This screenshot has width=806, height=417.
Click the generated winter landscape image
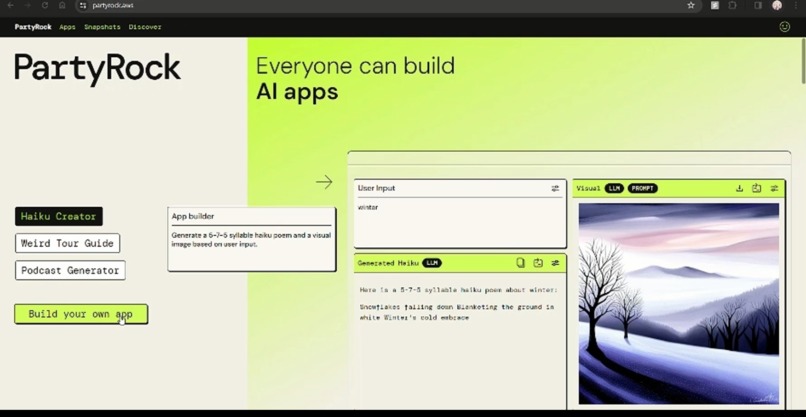679,303
